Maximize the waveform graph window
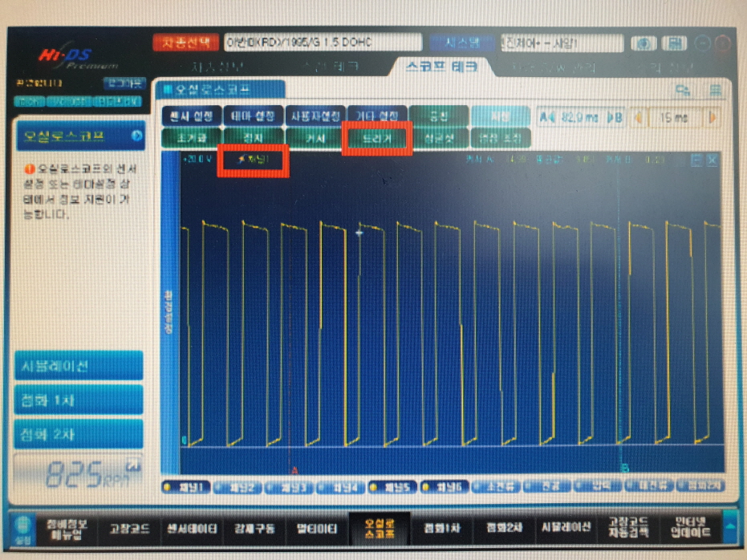747x560 pixels. 696,160
